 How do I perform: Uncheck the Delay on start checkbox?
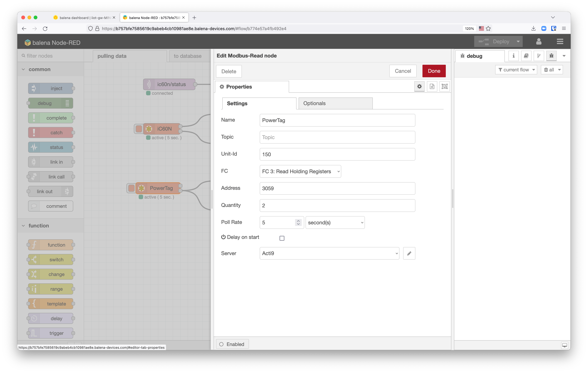pos(282,238)
